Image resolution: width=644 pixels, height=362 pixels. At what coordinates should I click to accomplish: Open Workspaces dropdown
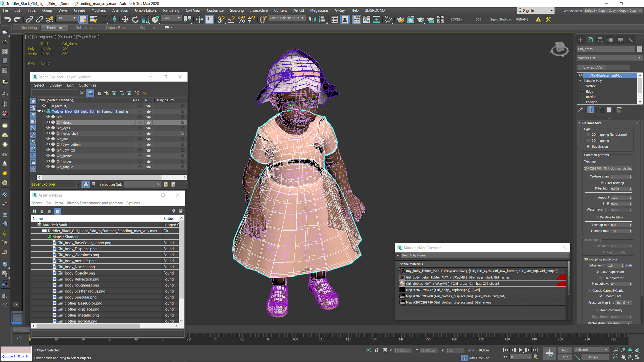[x=612, y=11]
